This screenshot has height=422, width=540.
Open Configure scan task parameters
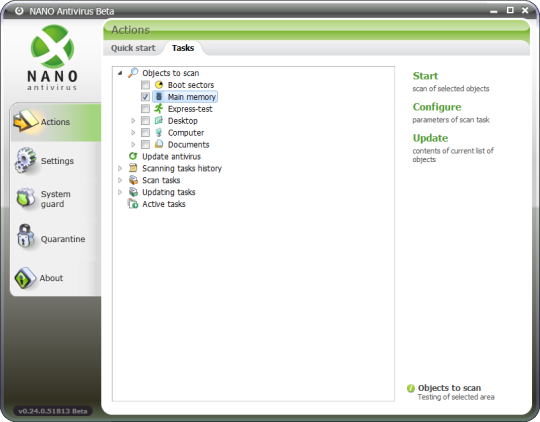click(x=437, y=107)
